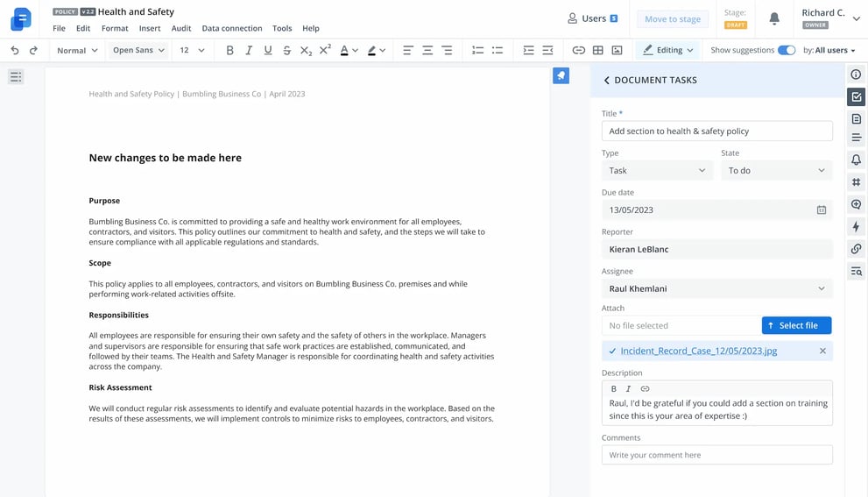The width and height of the screenshot is (868, 497).
Task: Open the sidebar bell alerts icon
Action: coord(857,160)
